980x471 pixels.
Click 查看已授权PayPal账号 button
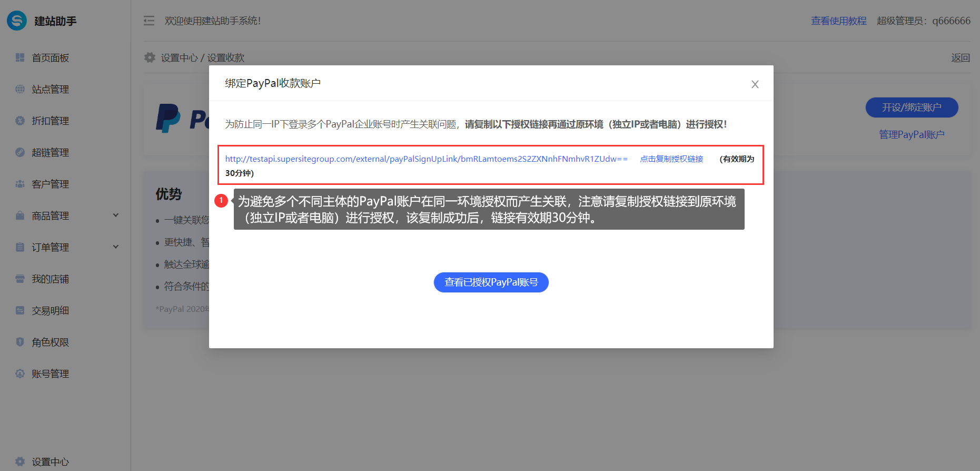tap(491, 282)
